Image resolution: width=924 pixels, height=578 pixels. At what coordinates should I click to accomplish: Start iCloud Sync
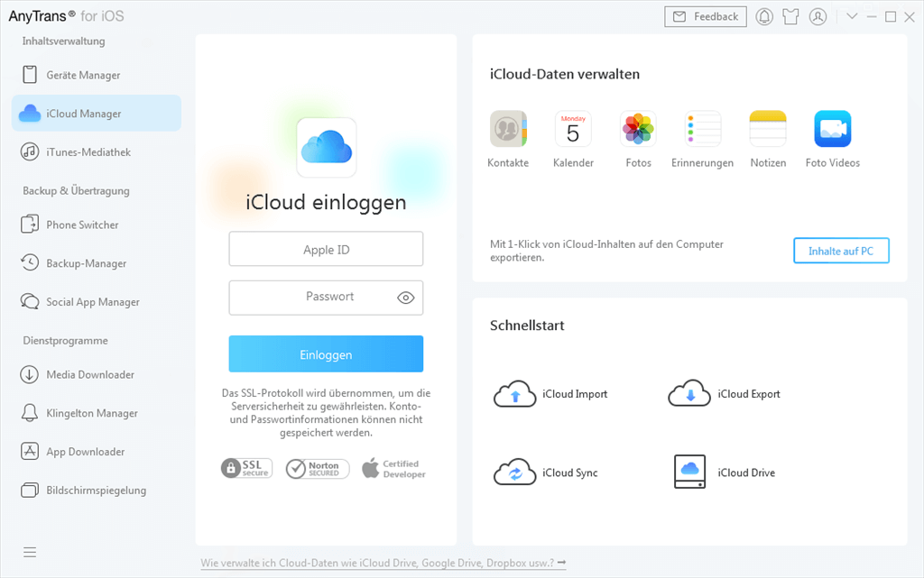click(546, 472)
